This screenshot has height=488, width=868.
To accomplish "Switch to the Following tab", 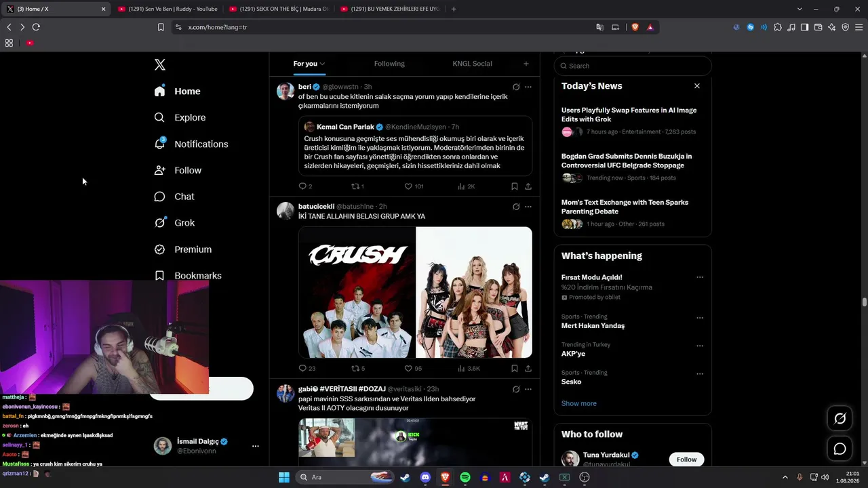I will pos(389,64).
